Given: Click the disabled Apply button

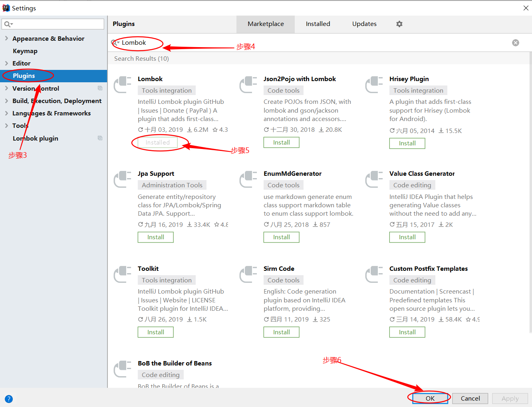Looking at the screenshot, I should click(x=510, y=398).
